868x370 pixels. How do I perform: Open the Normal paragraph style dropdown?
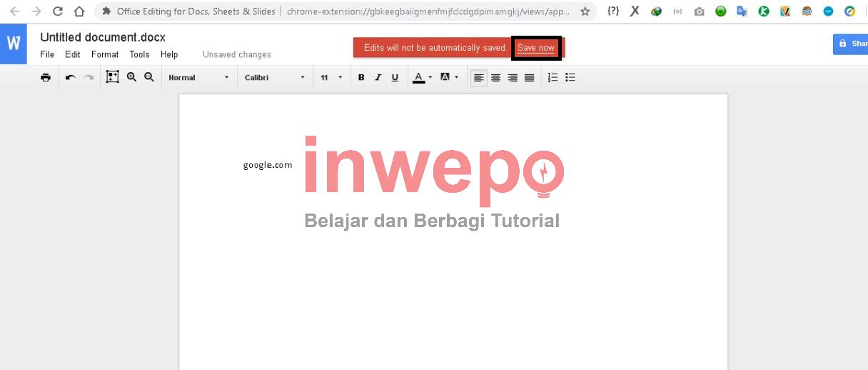[199, 77]
